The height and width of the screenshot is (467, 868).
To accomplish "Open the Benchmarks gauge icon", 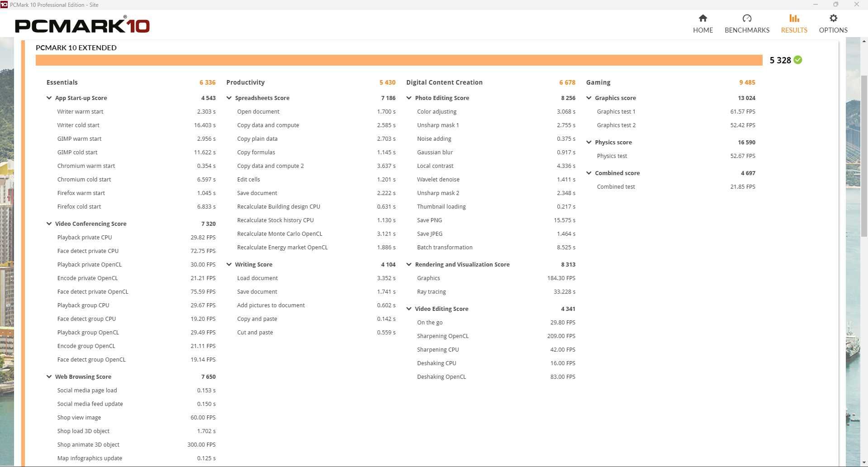I will pyautogui.click(x=747, y=18).
